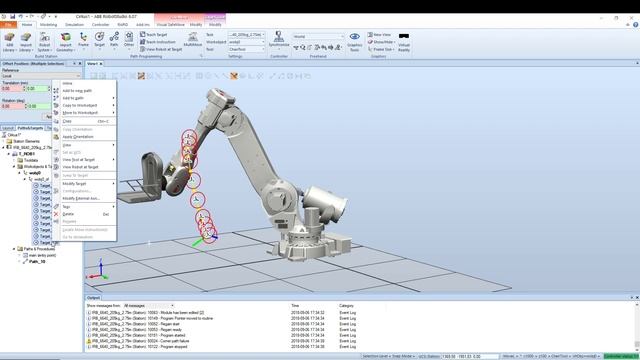Switch to the Simulation ribbon tab
640x360 pixels.
(74, 25)
